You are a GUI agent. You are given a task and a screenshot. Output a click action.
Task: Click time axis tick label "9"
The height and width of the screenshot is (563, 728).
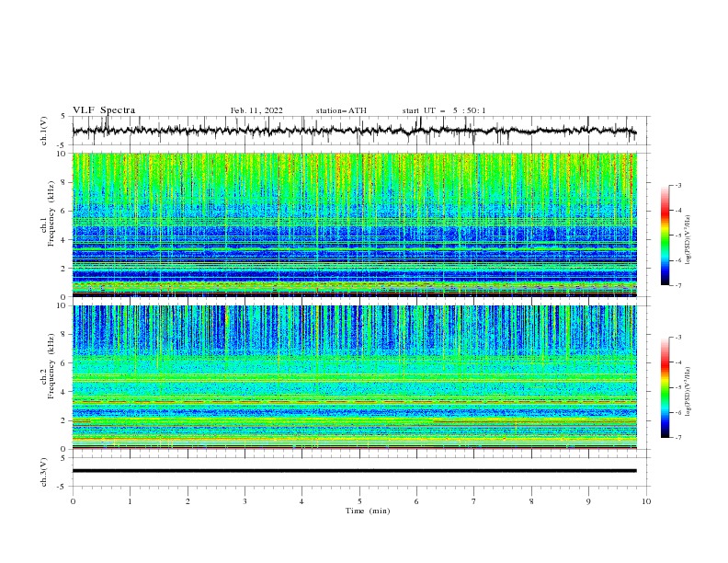(588, 501)
